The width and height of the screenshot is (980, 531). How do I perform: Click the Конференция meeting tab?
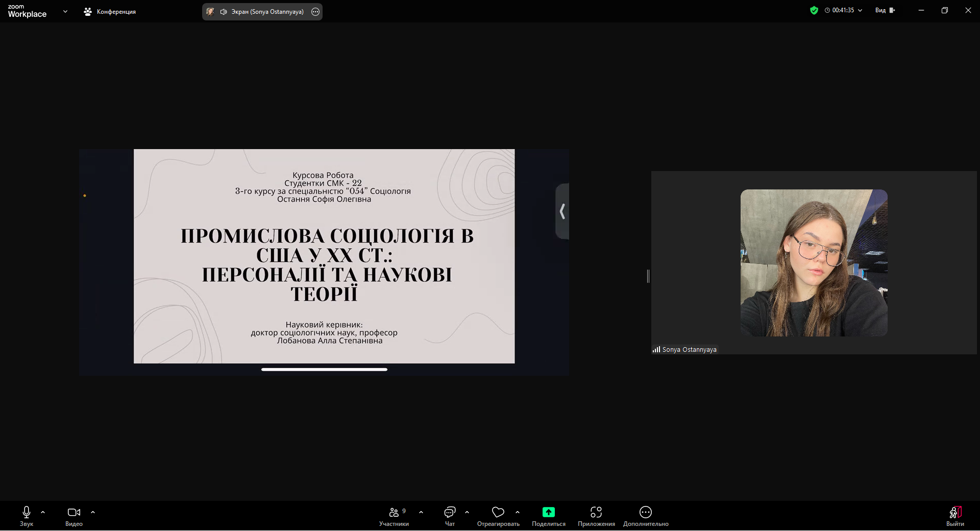pos(110,11)
